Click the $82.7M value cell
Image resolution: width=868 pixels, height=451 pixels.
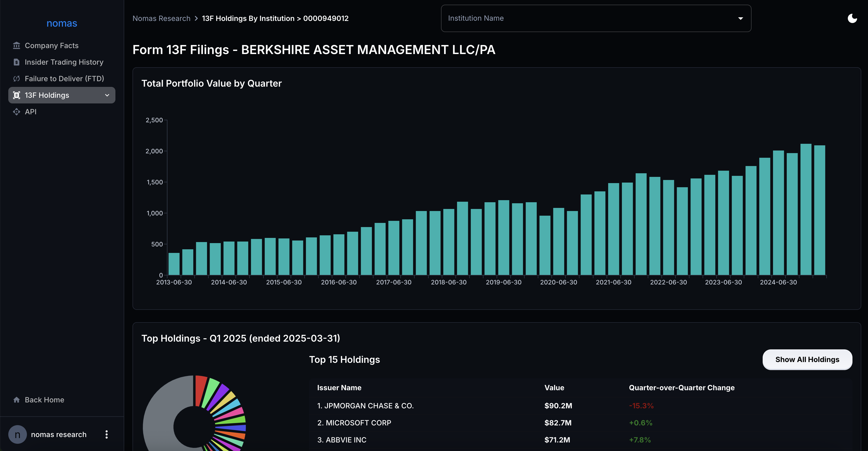tap(558, 423)
